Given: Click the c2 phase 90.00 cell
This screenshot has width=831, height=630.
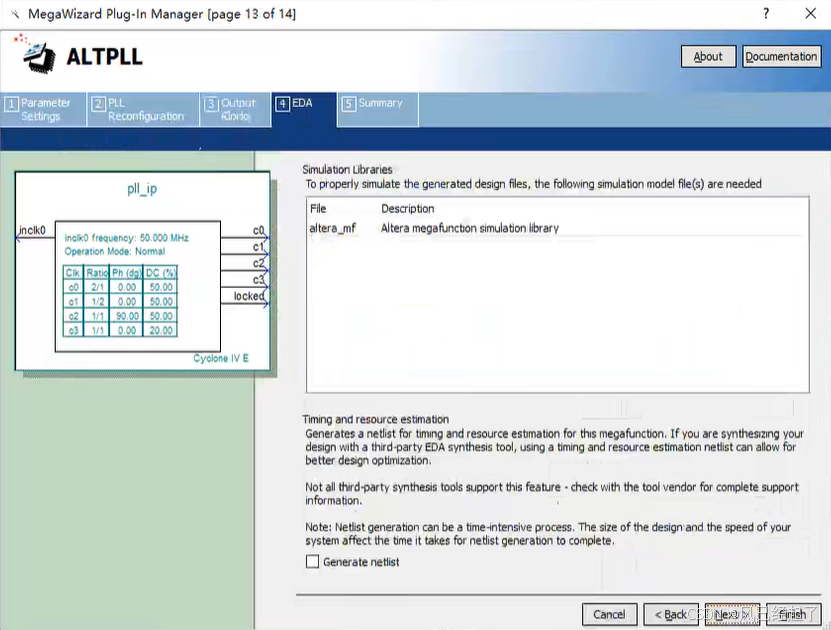Looking at the screenshot, I should coord(127,316).
